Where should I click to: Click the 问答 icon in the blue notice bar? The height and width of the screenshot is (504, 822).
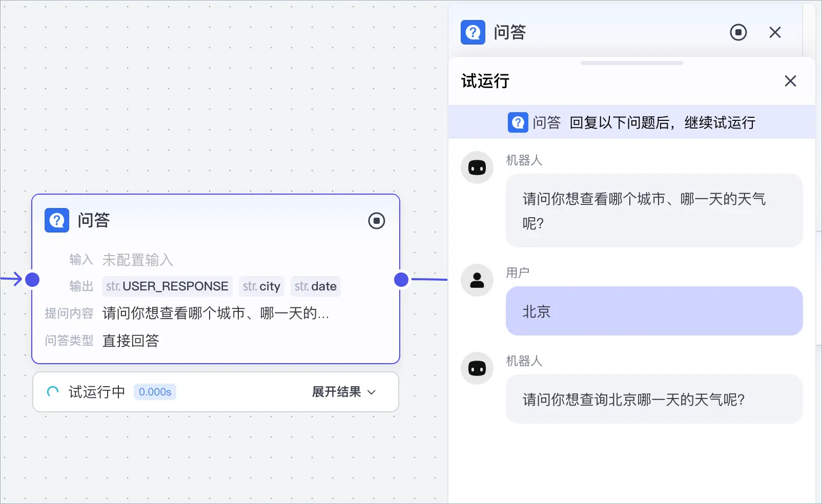tap(518, 122)
